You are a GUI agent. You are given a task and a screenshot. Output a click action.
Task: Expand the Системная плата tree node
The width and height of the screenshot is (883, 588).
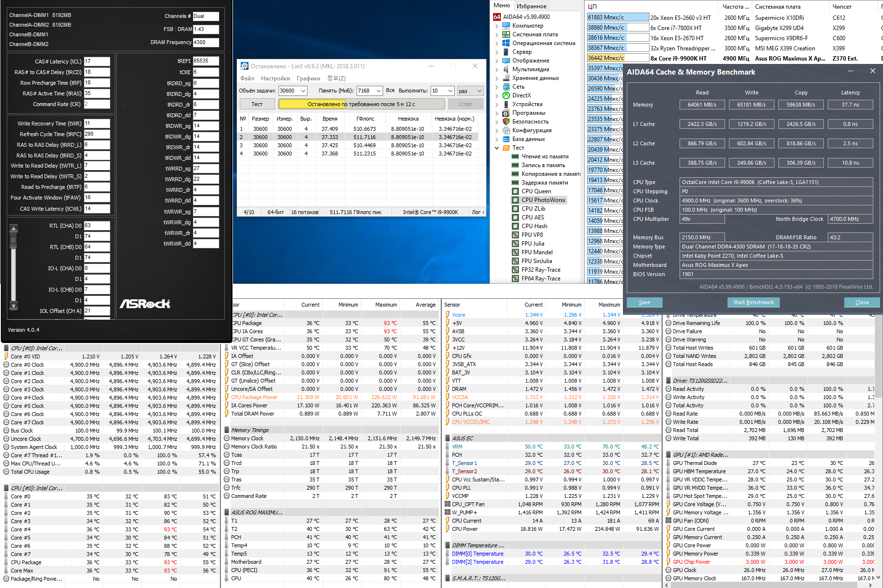[x=497, y=34]
